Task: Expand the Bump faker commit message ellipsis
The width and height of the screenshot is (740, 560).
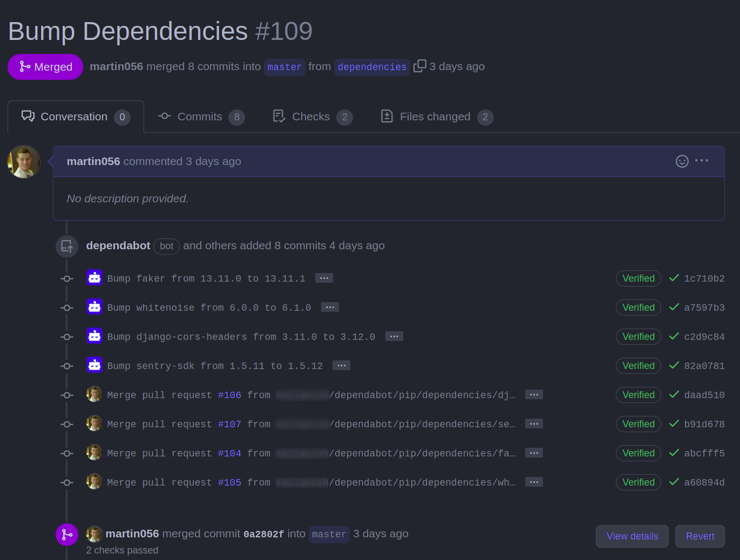Action: pos(324,278)
